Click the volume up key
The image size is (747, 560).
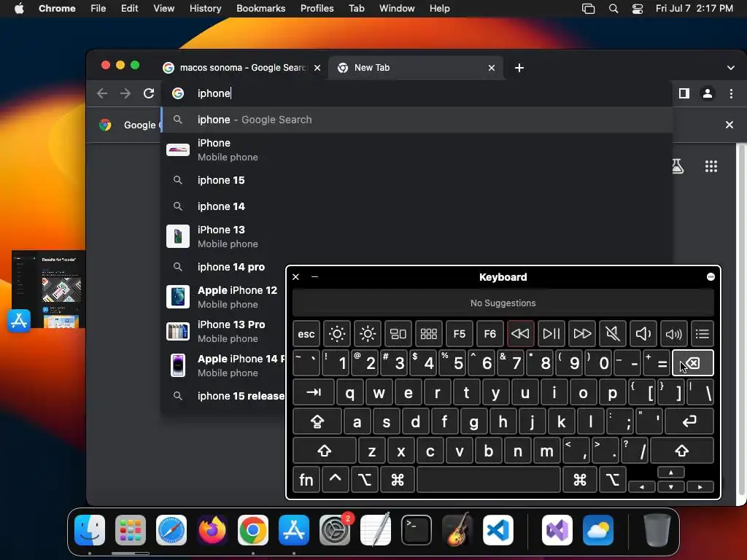[x=673, y=334]
